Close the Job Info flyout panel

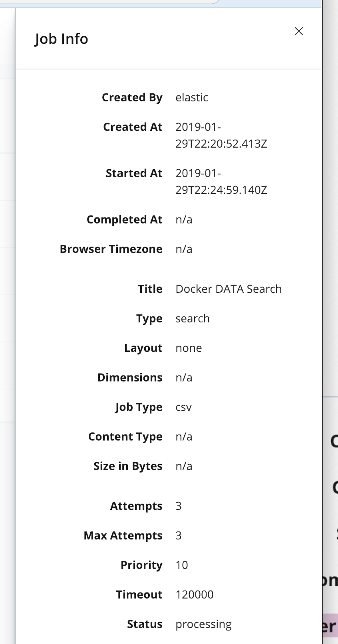coord(298,31)
